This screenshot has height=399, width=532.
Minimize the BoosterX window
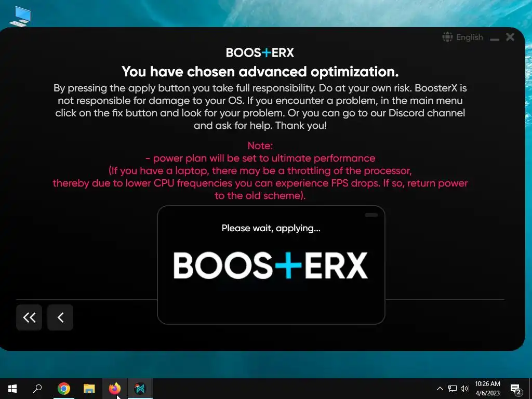pos(495,39)
